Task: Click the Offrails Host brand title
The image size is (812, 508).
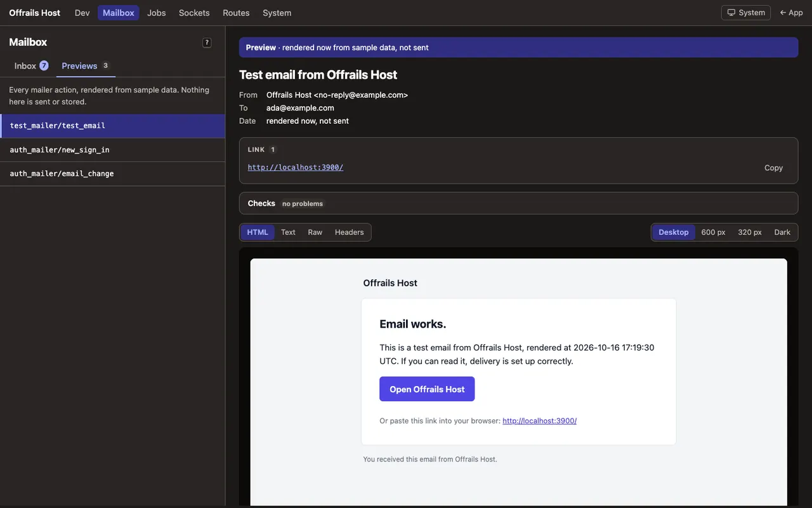Action: click(35, 13)
